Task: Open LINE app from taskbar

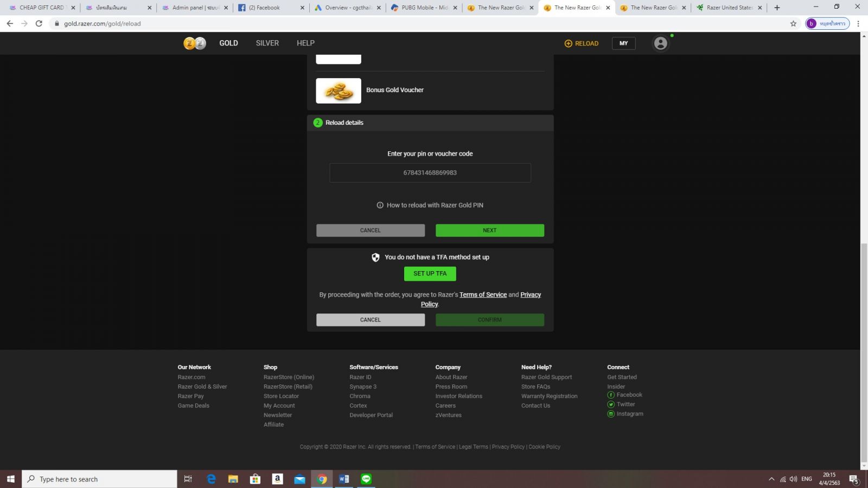Action: pyautogui.click(x=366, y=479)
